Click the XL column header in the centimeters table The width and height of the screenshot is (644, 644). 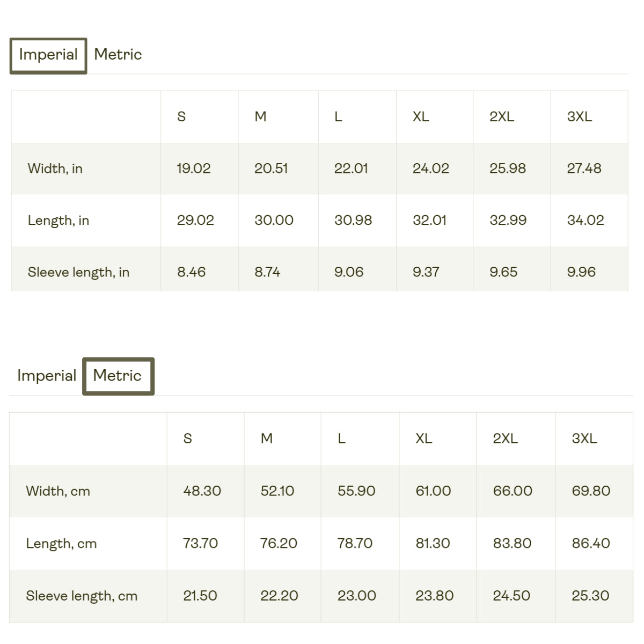(x=423, y=438)
